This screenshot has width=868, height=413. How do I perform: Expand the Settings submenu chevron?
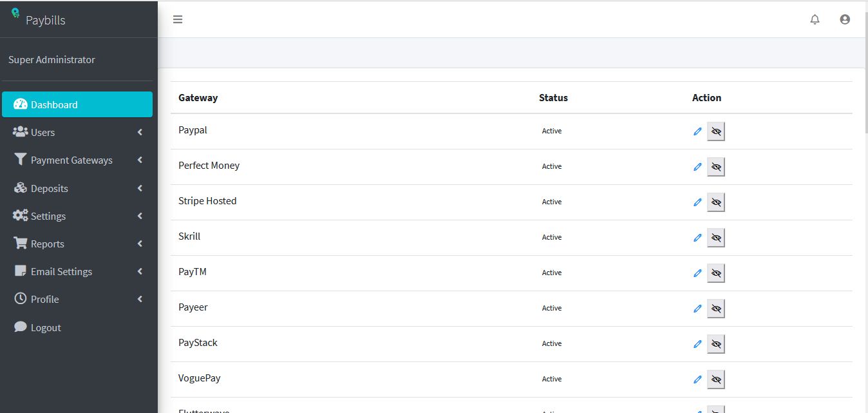point(140,216)
